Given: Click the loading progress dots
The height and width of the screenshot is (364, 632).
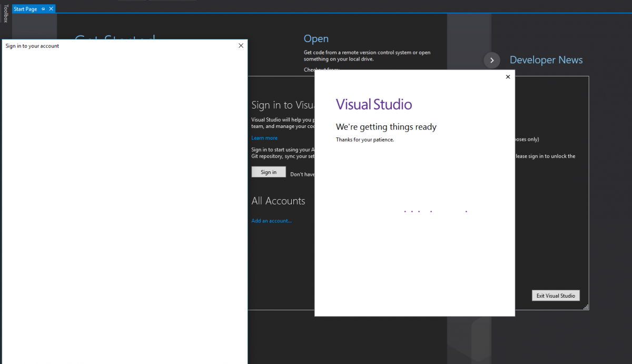Looking at the screenshot, I should (436, 211).
